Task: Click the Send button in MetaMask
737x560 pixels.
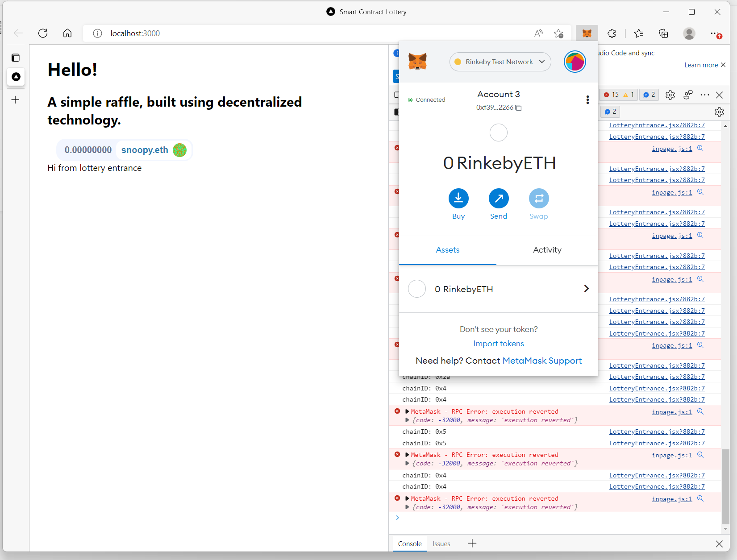Action: 499,204
